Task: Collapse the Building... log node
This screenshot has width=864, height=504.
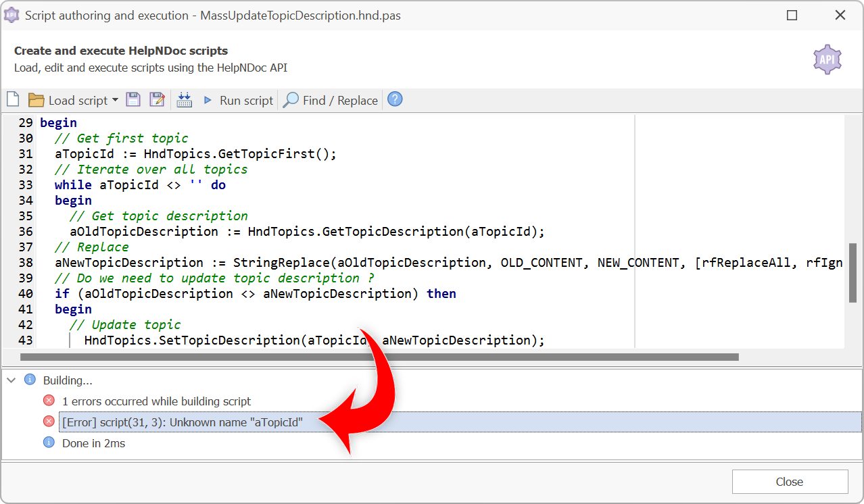Action: 11,380
